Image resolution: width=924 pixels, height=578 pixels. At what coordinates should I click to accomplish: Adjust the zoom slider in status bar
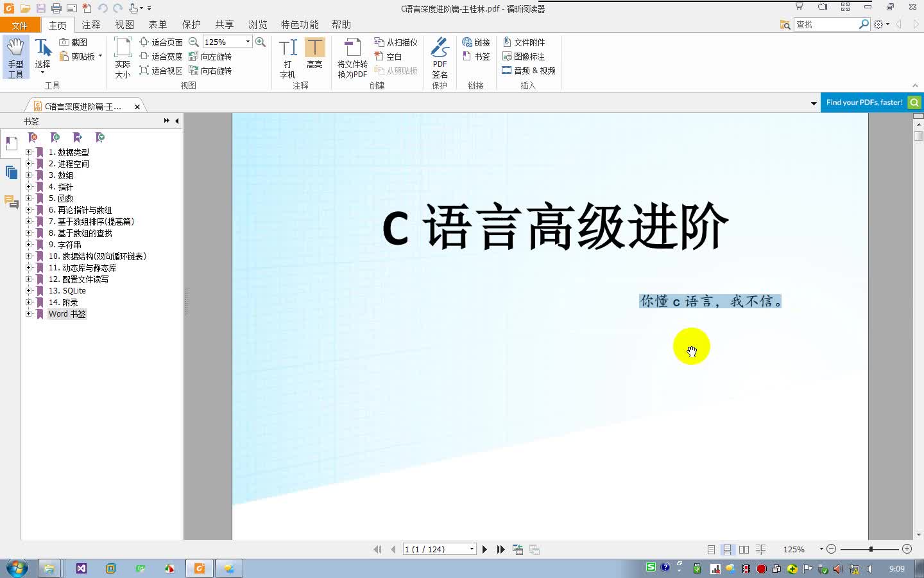tap(870, 549)
